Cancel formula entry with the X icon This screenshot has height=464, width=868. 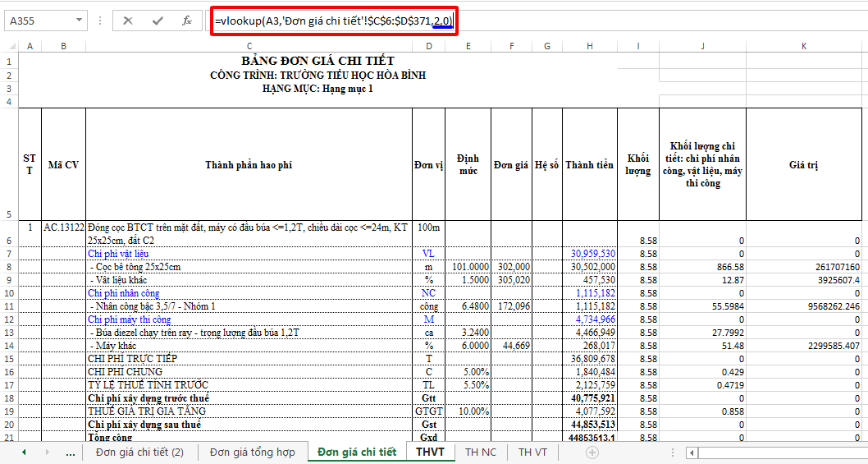pos(128,21)
